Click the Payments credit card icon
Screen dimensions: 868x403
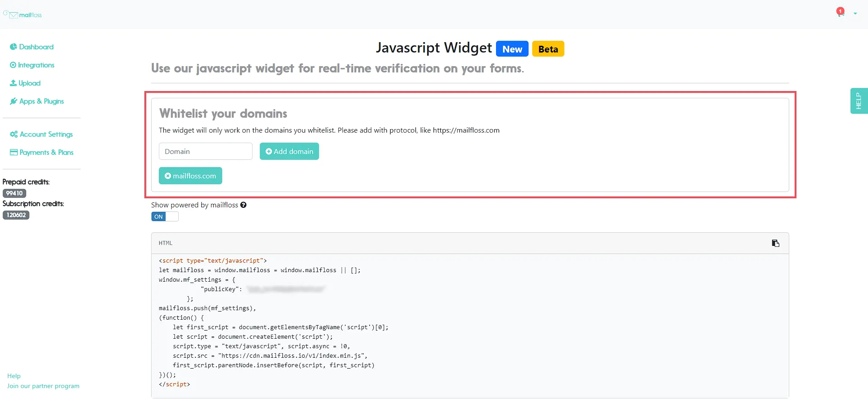pyautogui.click(x=14, y=153)
